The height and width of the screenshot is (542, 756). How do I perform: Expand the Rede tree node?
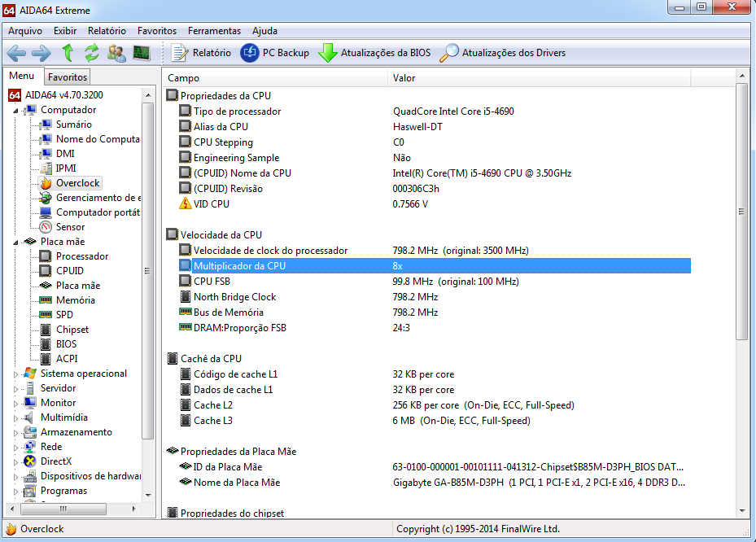pos(15,448)
